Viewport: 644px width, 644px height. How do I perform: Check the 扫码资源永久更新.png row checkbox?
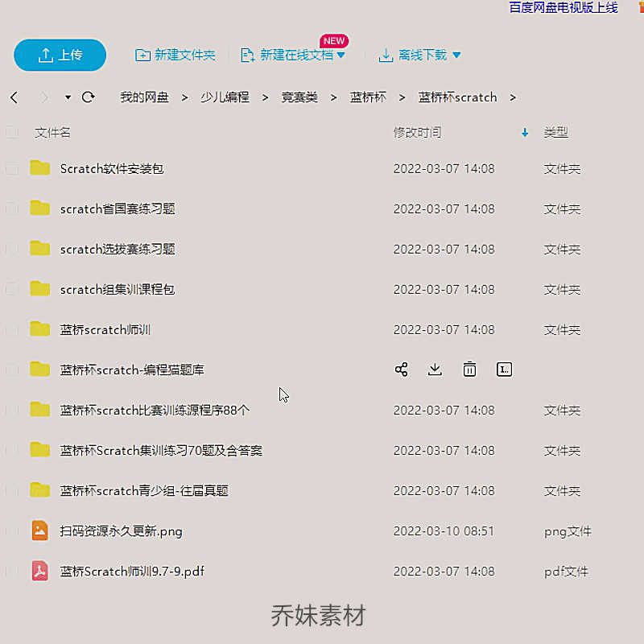tap(12, 531)
